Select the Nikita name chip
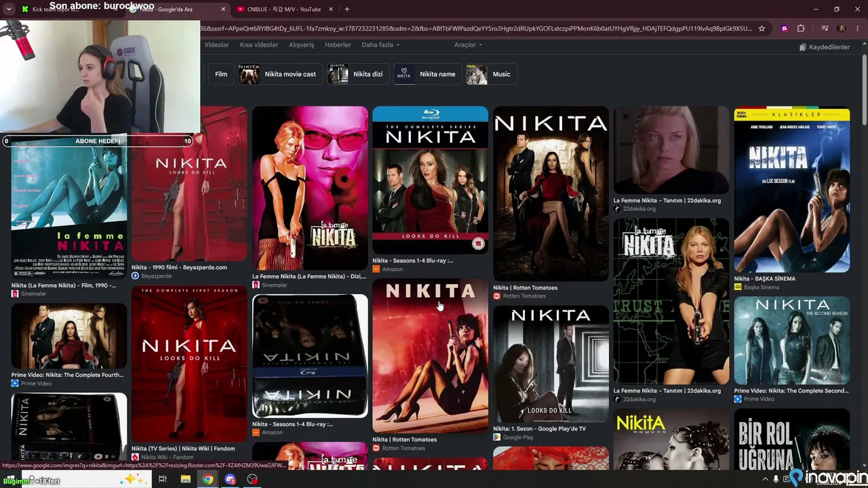Viewport: 868px width, 488px height. 427,74
